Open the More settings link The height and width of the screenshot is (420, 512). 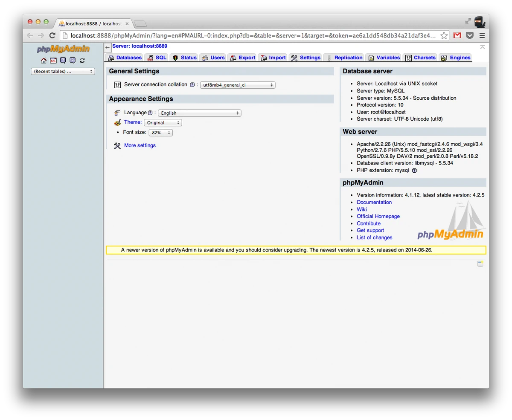point(140,145)
